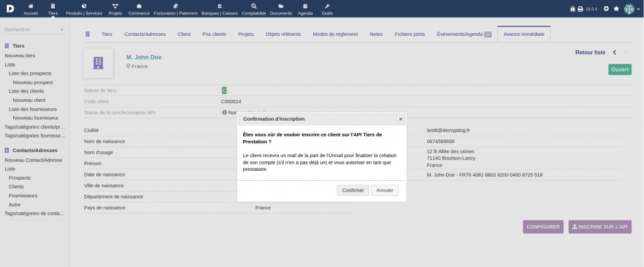The width and height of the screenshot is (644, 267).
Task: Click the quick add plus icon
Action: [x=606, y=9]
